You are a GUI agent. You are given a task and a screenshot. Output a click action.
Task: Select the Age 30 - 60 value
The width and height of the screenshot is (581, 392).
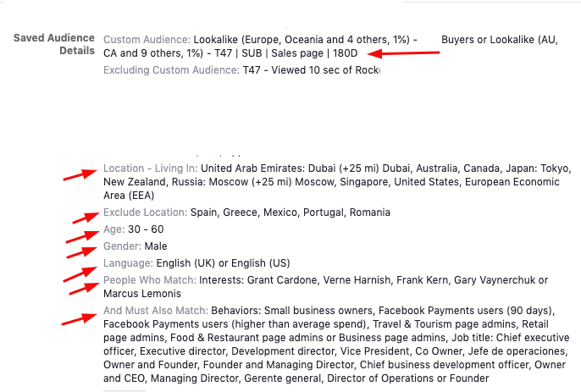coord(146,229)
